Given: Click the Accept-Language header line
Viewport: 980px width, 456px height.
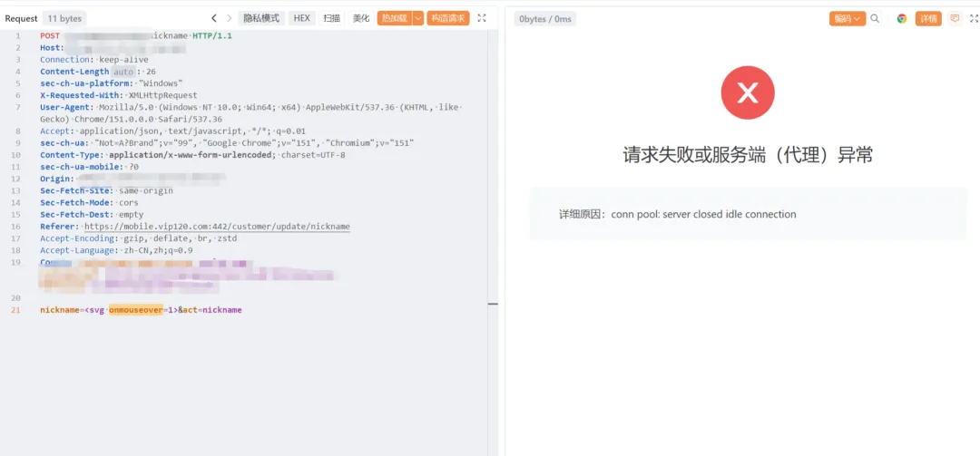Looking at the screenshot, I should (116, 250).
